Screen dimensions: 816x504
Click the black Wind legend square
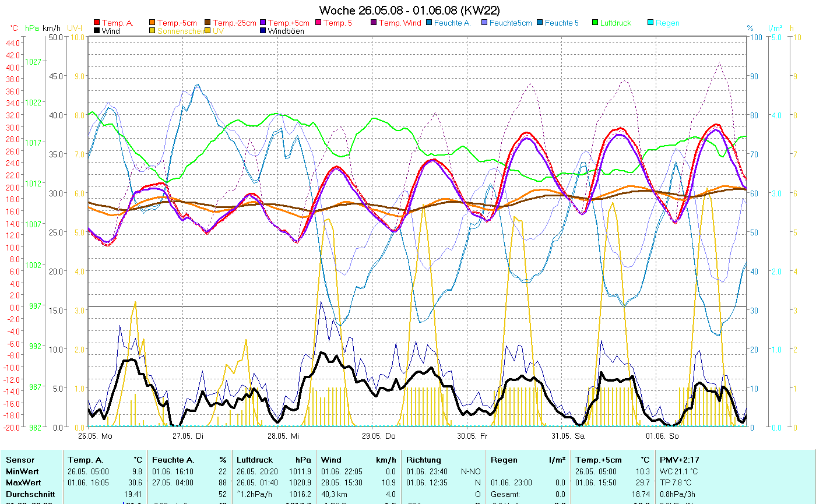click(97, 31)
